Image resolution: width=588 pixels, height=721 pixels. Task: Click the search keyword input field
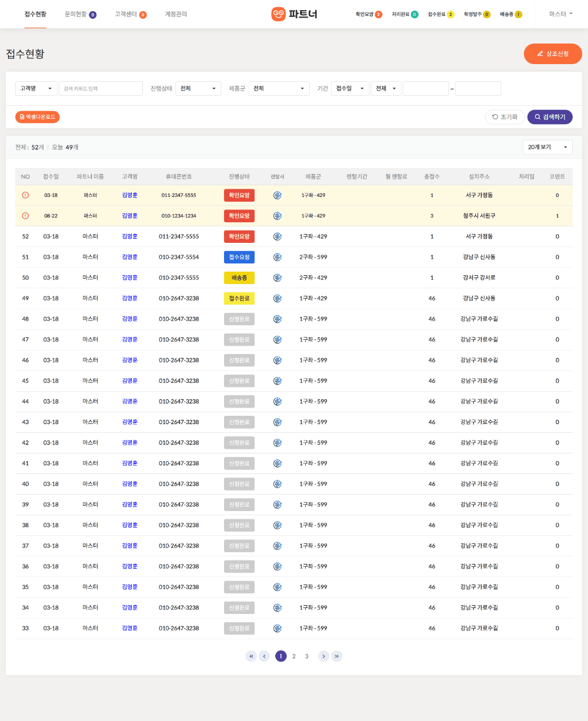click(x=101, y=88)
